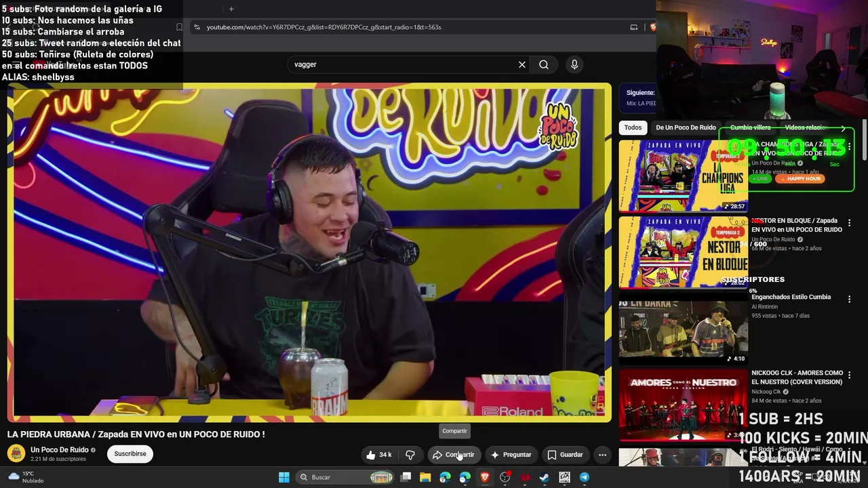The height and width of the screenshot is (488, 868).
Task: Click the video title 'LA PIEDRA URBANA'
Action: point(136,434)
